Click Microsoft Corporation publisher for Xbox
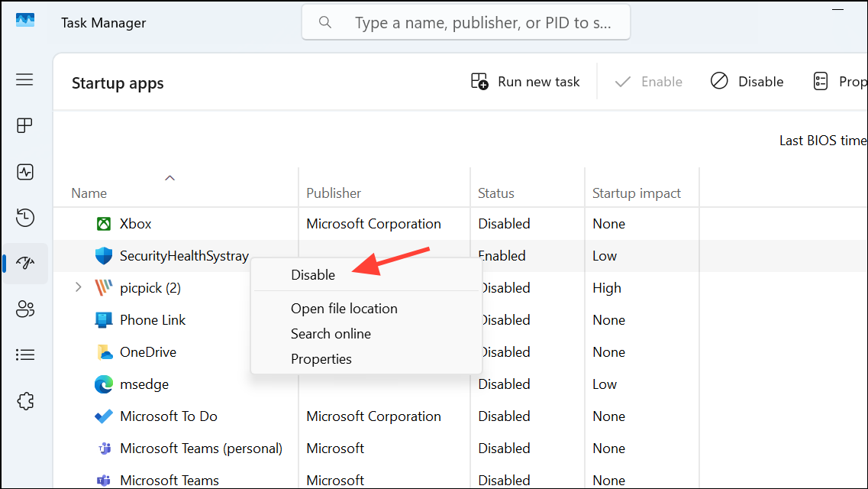Viewport: 868px width, 489px height. point(373,224)
